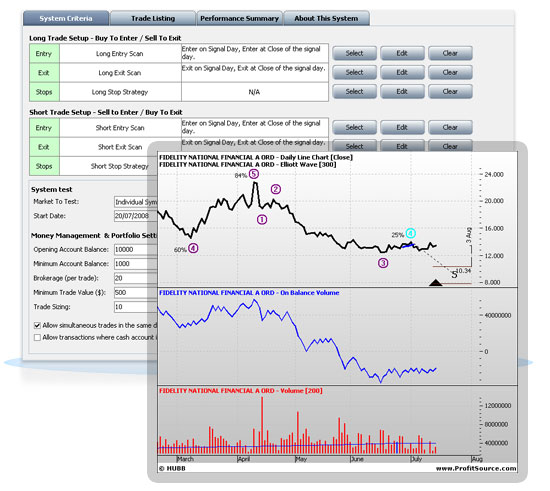
Task: Click the April label on time axis
Action: 244,459
